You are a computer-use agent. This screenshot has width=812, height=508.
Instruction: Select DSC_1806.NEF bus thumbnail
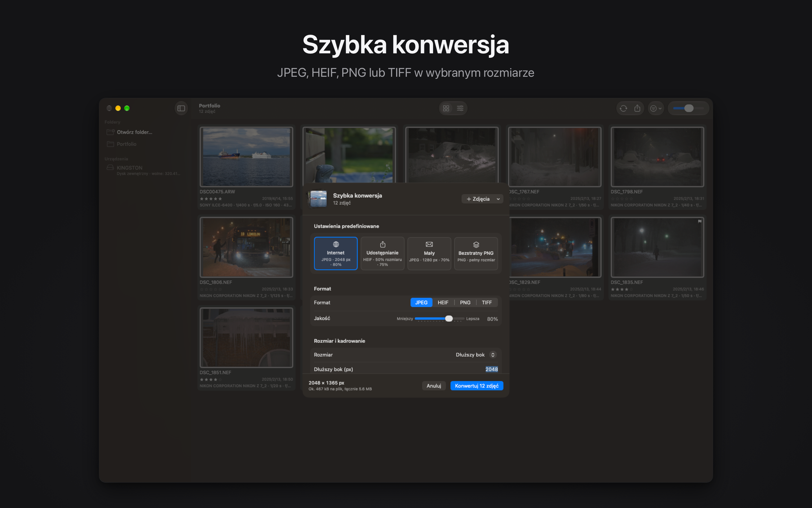point(246,247)
